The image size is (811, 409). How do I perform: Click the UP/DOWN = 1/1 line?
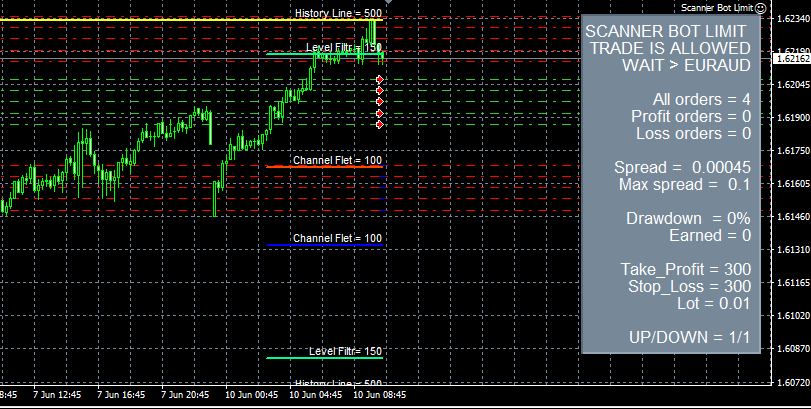point(690,337)
